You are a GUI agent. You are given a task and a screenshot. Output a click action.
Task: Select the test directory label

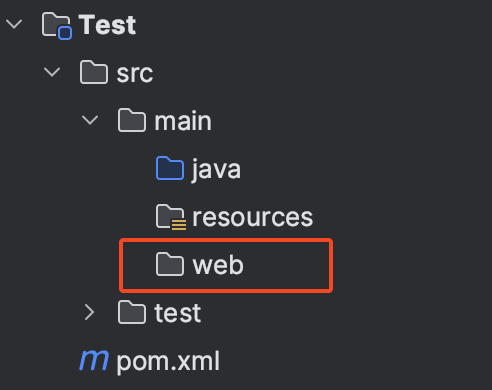pos(178,313)
